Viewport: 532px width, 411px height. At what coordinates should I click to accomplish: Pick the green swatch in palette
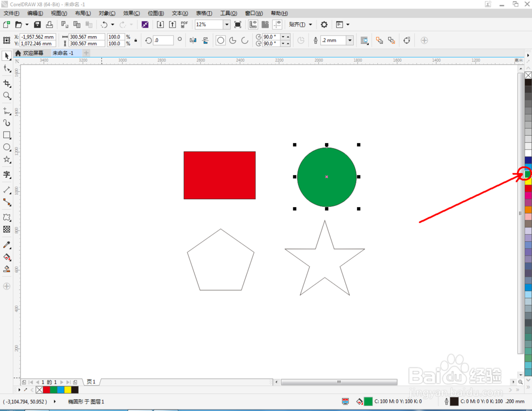click(528, 174)
